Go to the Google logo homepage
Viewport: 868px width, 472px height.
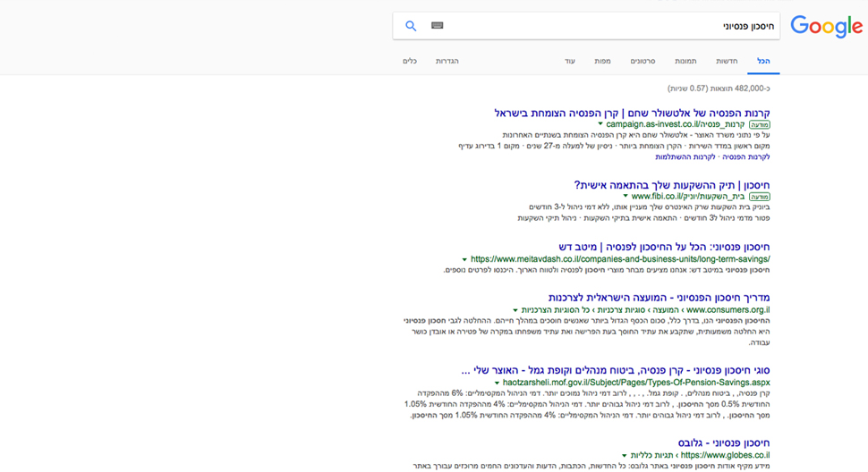[x=827, y=27]
